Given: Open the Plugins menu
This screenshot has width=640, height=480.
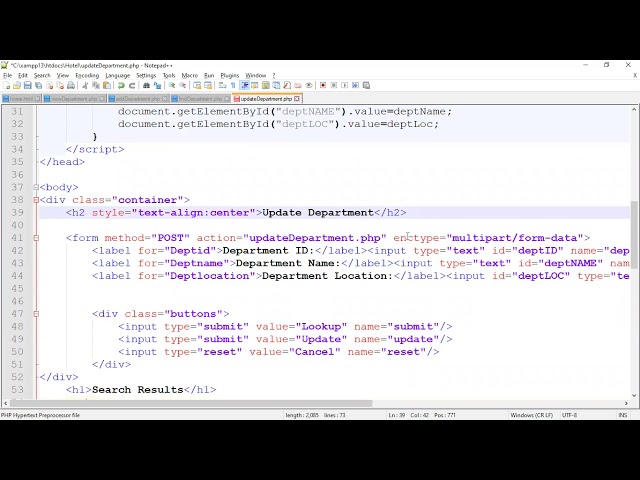Looking at the screenshot, I should [229, 75].
